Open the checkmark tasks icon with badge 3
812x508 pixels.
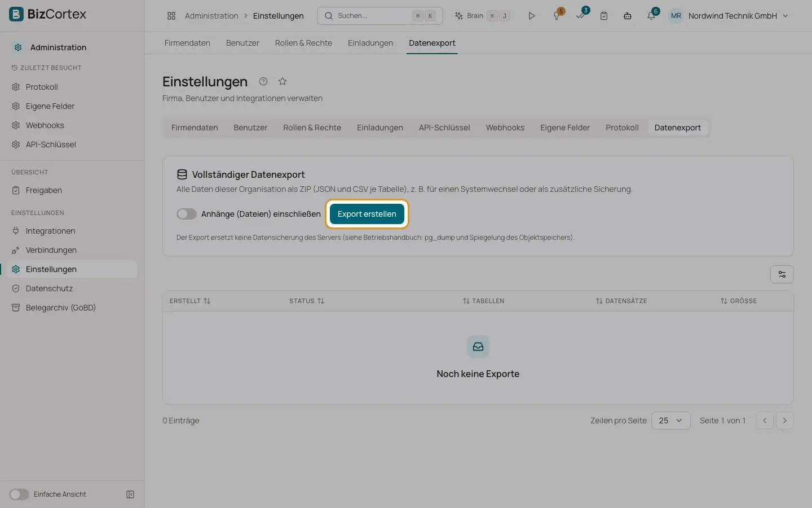click(580, 16)
